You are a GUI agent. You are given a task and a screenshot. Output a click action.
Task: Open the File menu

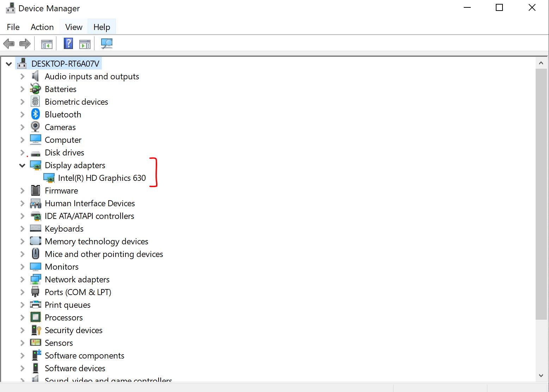pyautogui.click(x=13, y=27)
